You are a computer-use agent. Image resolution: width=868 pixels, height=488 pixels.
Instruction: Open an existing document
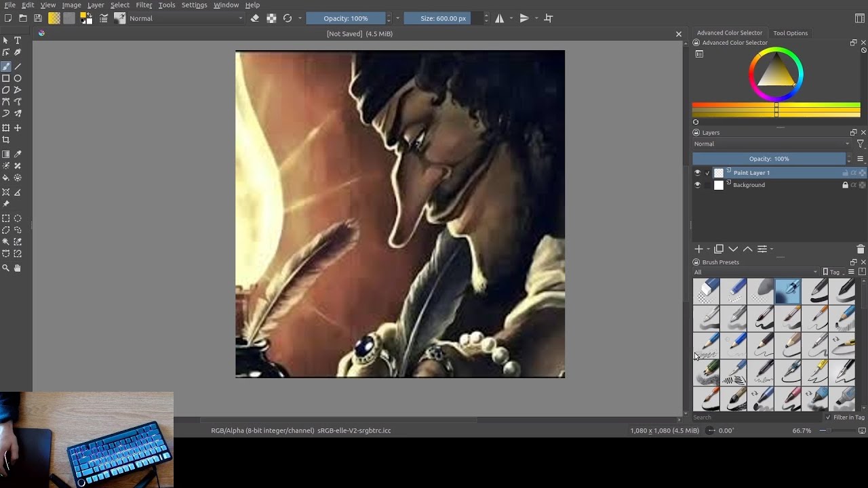(x=23, y=18)
